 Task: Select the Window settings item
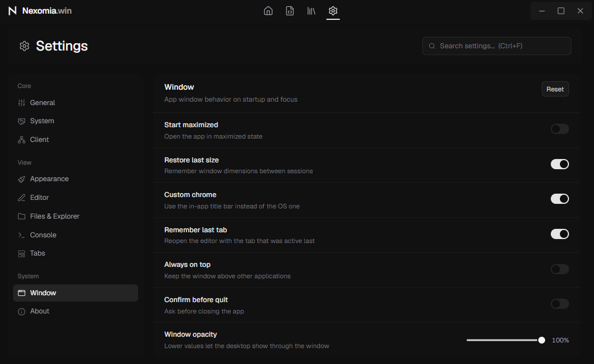[x=76, y=293]
